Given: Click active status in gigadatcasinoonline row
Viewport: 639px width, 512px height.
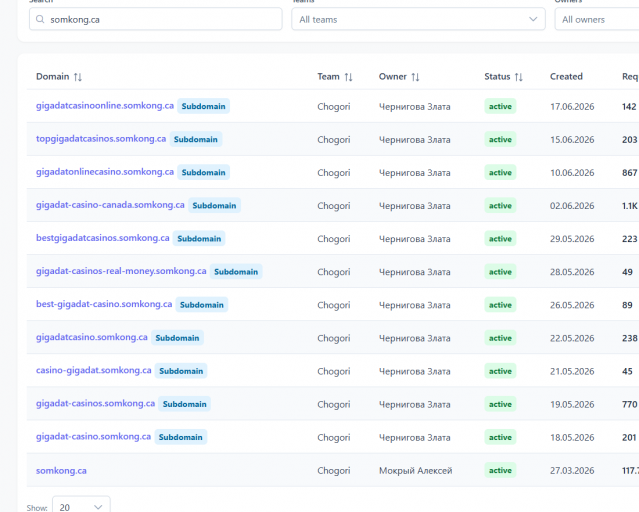Looking at the screenshot, I should (500, 106).
